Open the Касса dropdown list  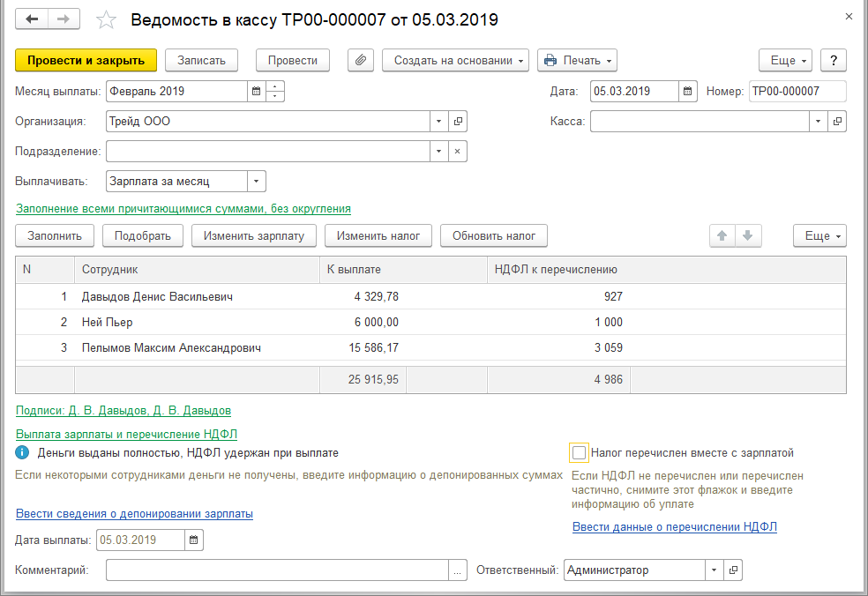pos(819,122)
